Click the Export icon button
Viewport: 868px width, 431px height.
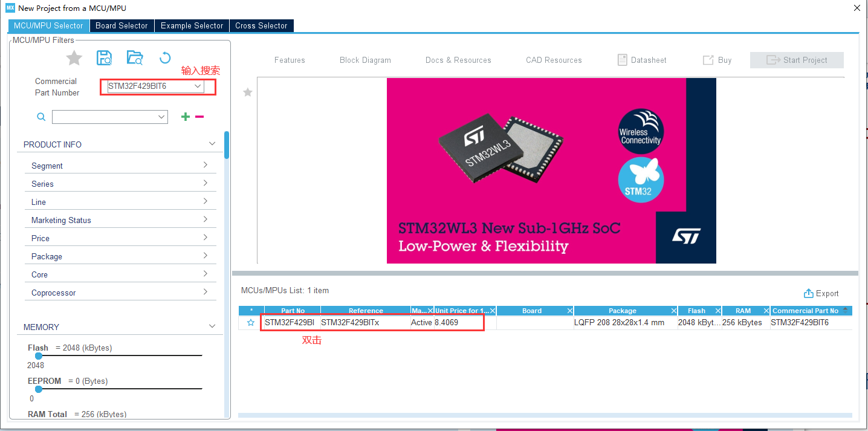point(821,293)
